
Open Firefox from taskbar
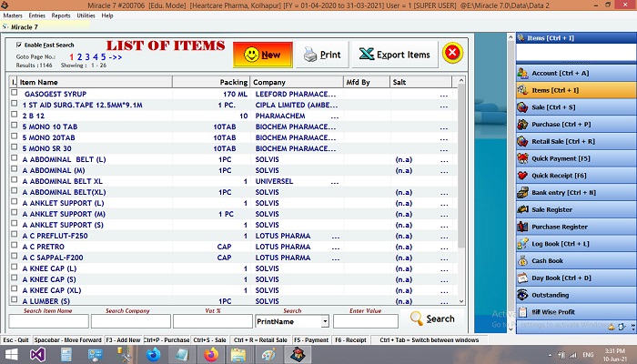click(211, 355)
